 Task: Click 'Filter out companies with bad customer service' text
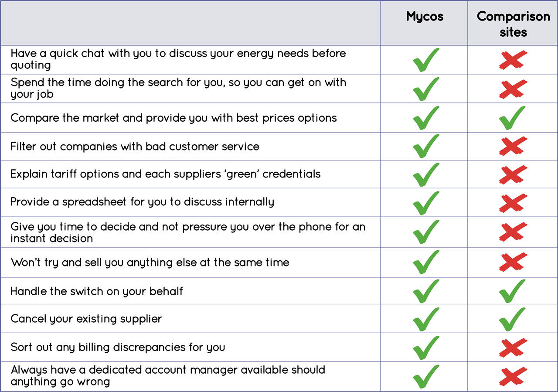pyautogui.click(x=135, y=147)
